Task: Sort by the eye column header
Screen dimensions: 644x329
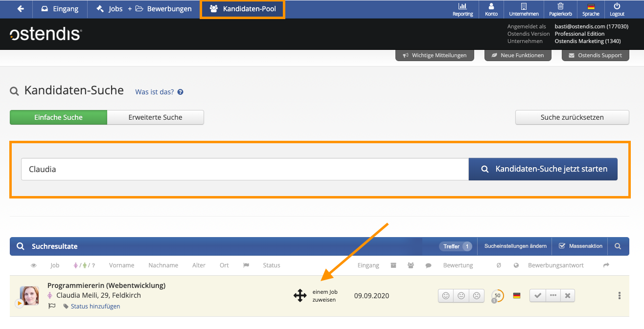Action: tap(34, 265)
